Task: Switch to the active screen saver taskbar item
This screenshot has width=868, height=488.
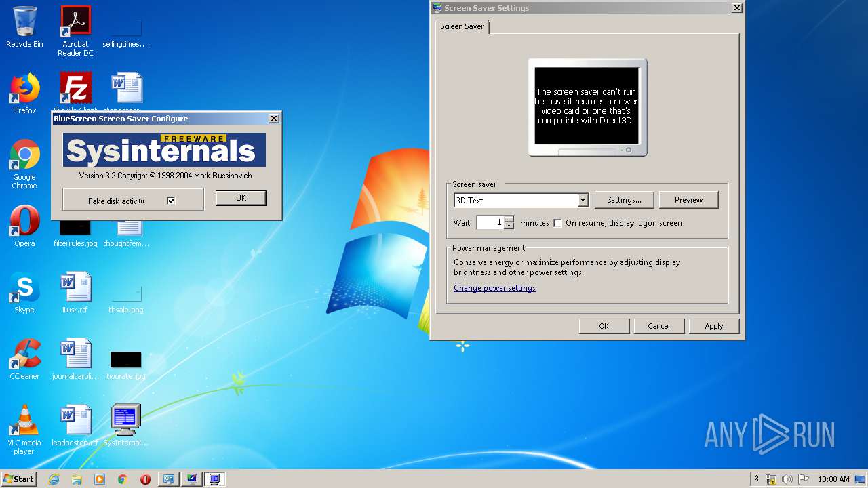Action: (x=214, y=479)
